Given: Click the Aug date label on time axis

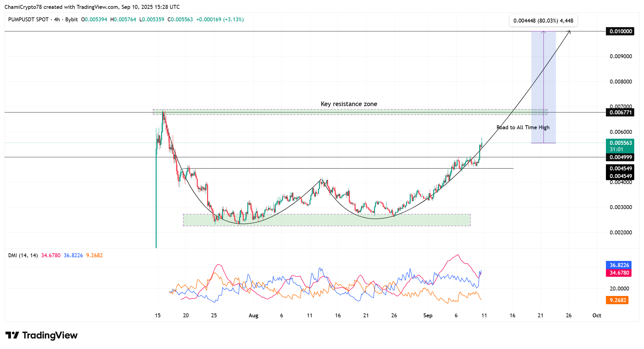Looking at the screenshot, I should (x=253, y=315).
